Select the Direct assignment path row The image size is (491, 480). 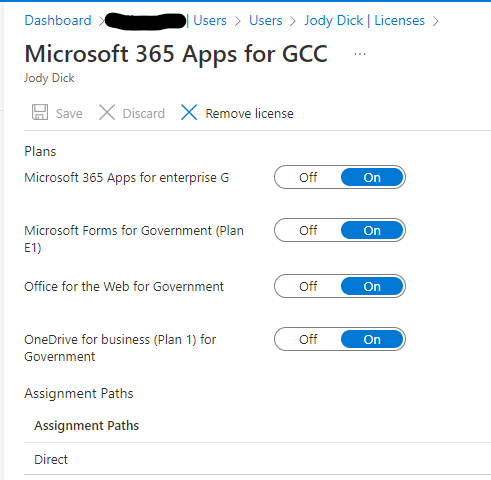[257, 459]
